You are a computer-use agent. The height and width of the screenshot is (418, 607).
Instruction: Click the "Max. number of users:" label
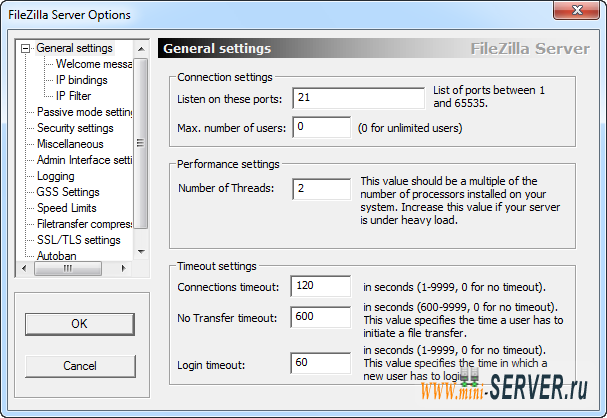(231, 128)
